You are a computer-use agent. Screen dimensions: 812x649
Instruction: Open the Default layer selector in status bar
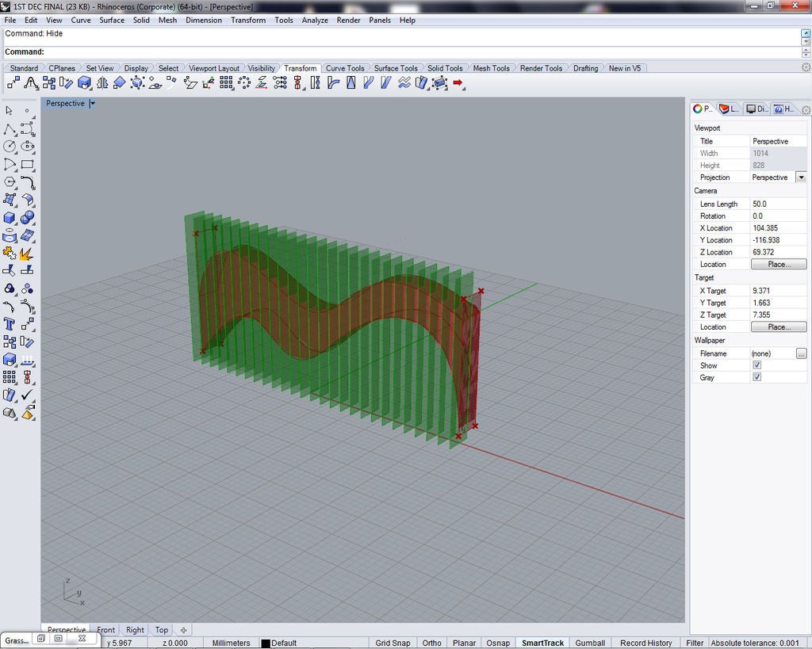(x=279, y=643)
